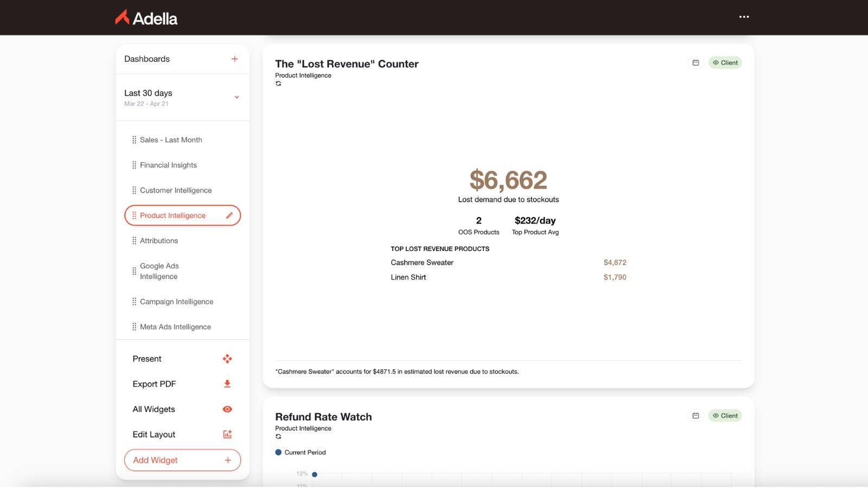Click the Refund Rate Watch title

323,417
